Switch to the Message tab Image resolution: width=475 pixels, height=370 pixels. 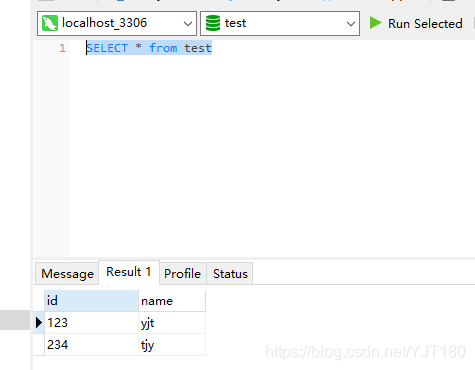click(x=67, y=274)
